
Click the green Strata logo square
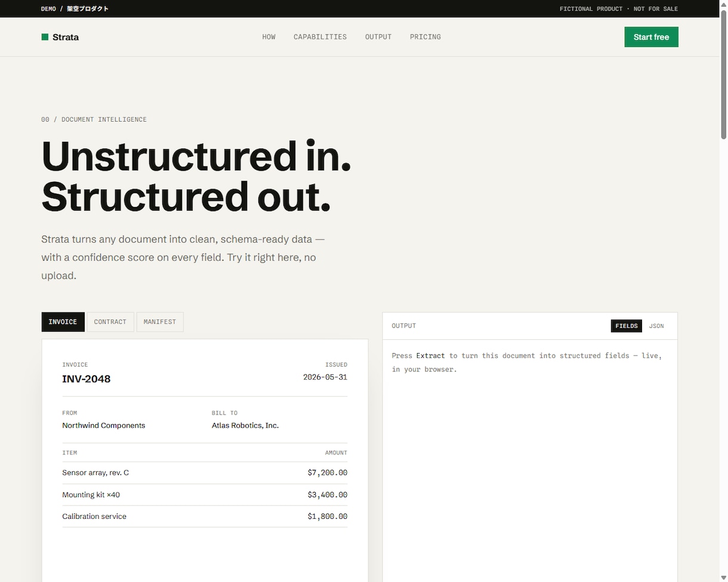click(x=45, y=37)
